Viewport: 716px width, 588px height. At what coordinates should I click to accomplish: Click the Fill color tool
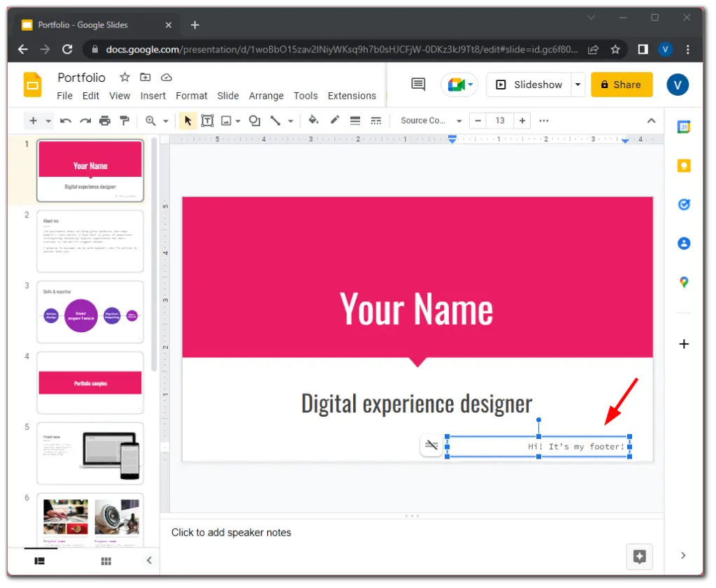pos(313,120)
